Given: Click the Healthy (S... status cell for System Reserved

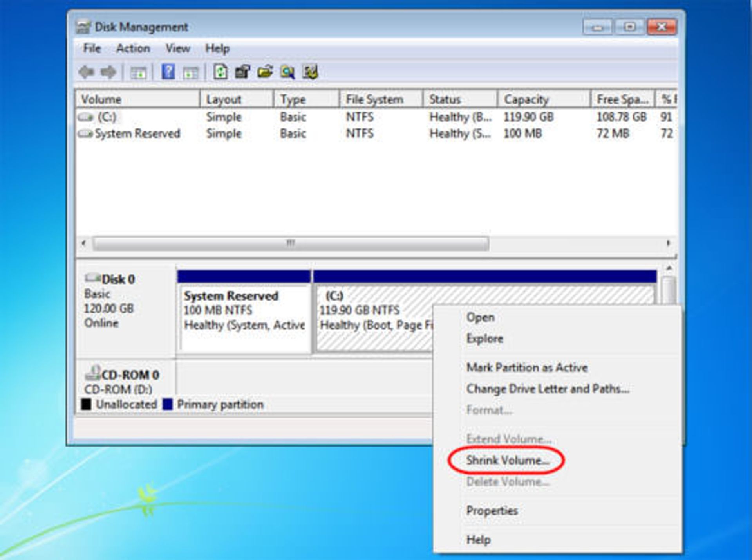Looking at the screenshot, I should [x=460, y=134].
